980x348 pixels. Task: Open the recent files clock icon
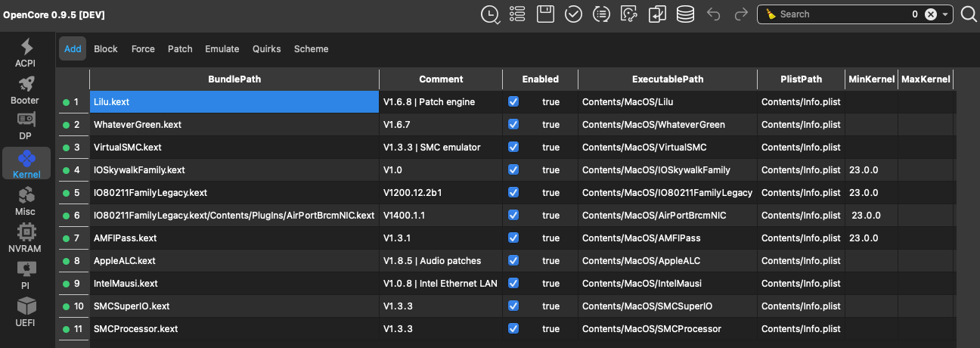[x=490, y=14]
